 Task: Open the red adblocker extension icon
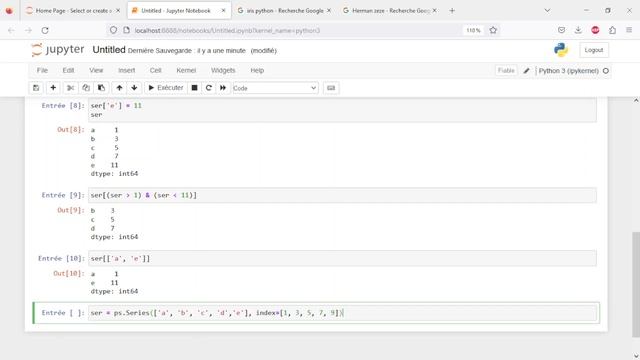[x=596, y=30]
